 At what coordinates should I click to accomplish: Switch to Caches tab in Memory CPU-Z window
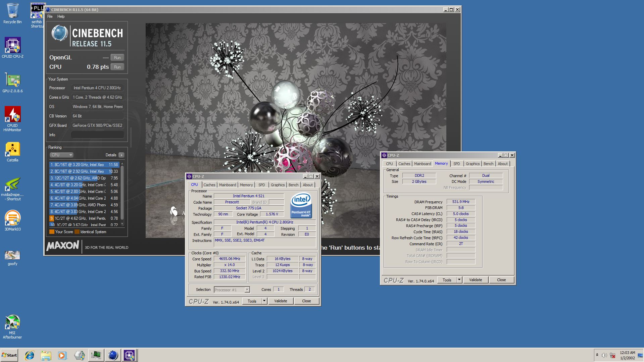(x=404, y=164)
